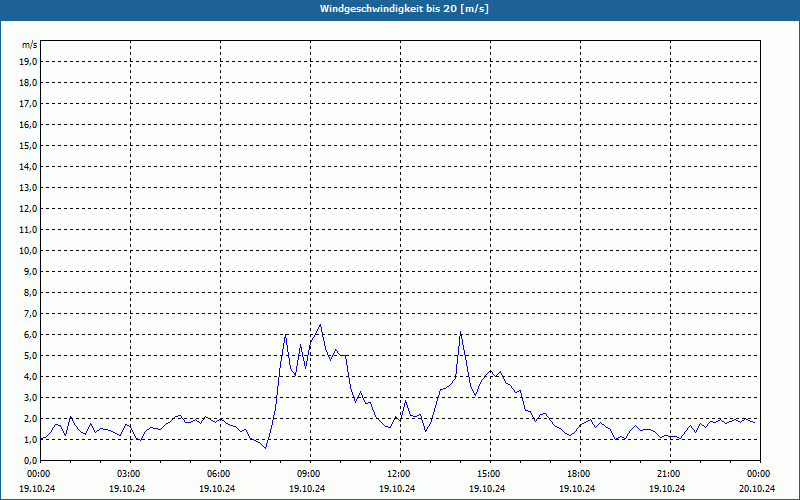Click the 5,0 y-axis label
Screen dimensions: 800x500
[30, 355]
